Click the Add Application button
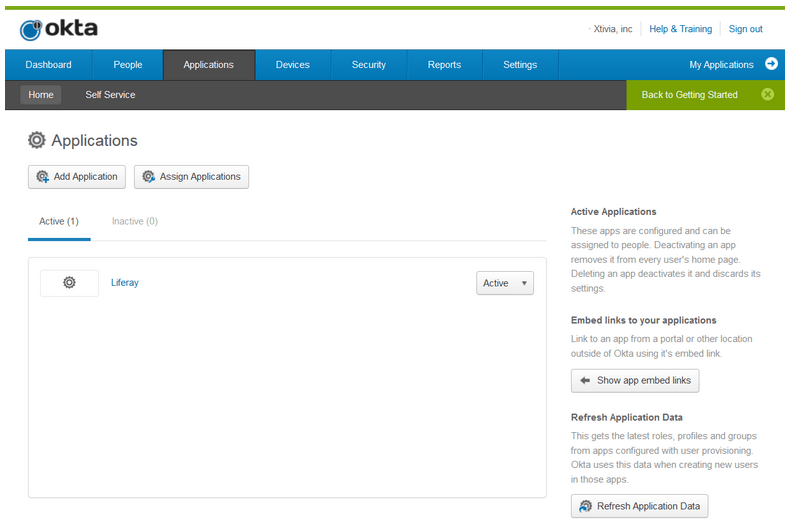The width and height of the screenshot is (787, 528). pos(77,177)
